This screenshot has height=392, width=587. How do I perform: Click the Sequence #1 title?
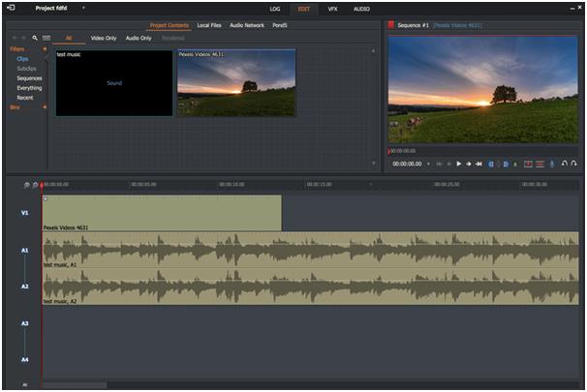tap(413, 25)
